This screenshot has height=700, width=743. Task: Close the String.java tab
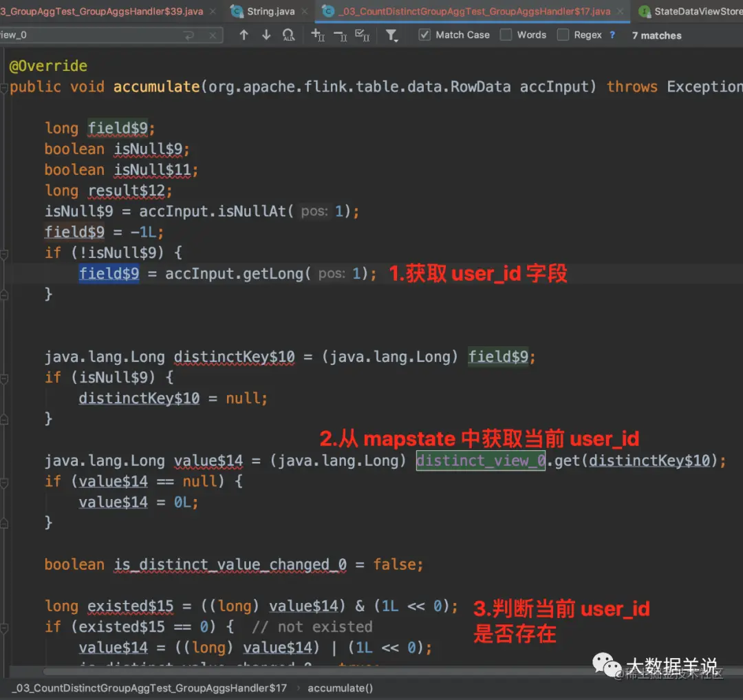305,11
